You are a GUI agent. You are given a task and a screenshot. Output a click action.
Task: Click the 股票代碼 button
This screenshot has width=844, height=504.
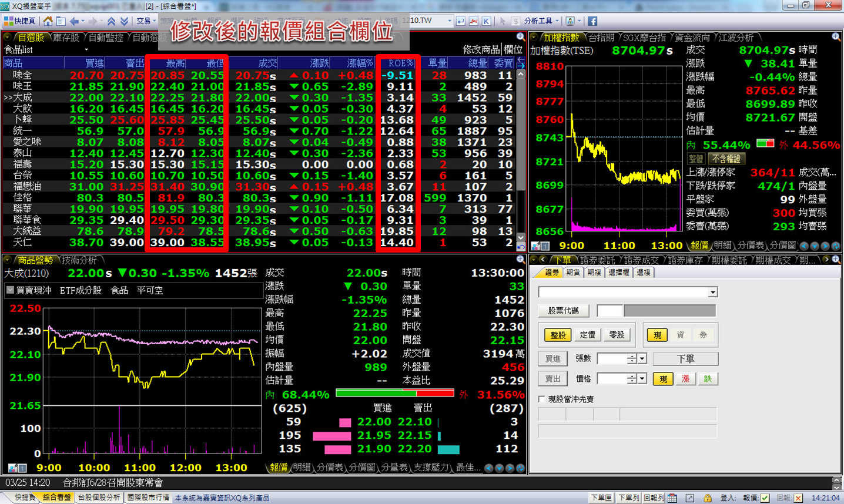563,311
